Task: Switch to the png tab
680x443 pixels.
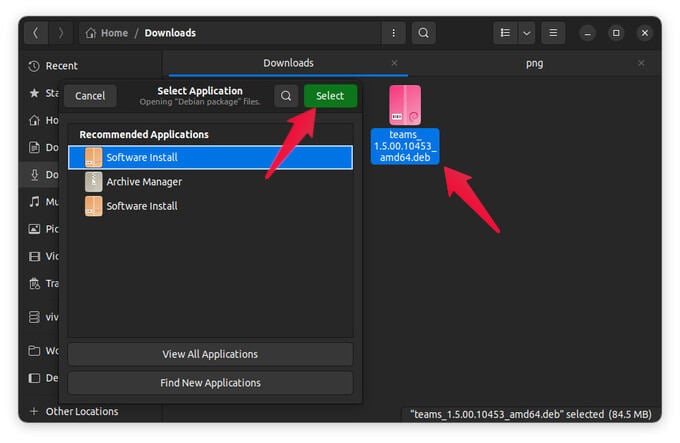Action: click(534, 63)
